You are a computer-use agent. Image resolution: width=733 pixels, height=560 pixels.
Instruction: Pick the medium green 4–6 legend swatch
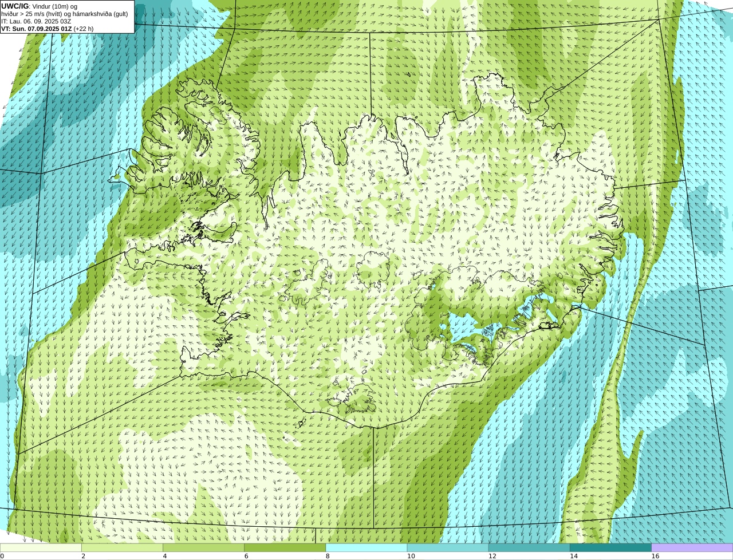tap(203, 547)
